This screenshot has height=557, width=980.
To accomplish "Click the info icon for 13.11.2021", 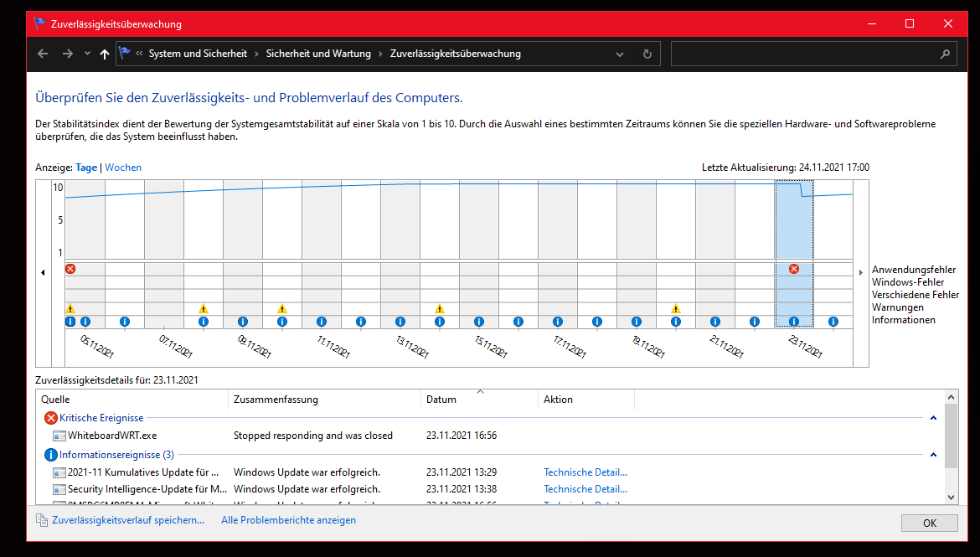I will point(400,322).
